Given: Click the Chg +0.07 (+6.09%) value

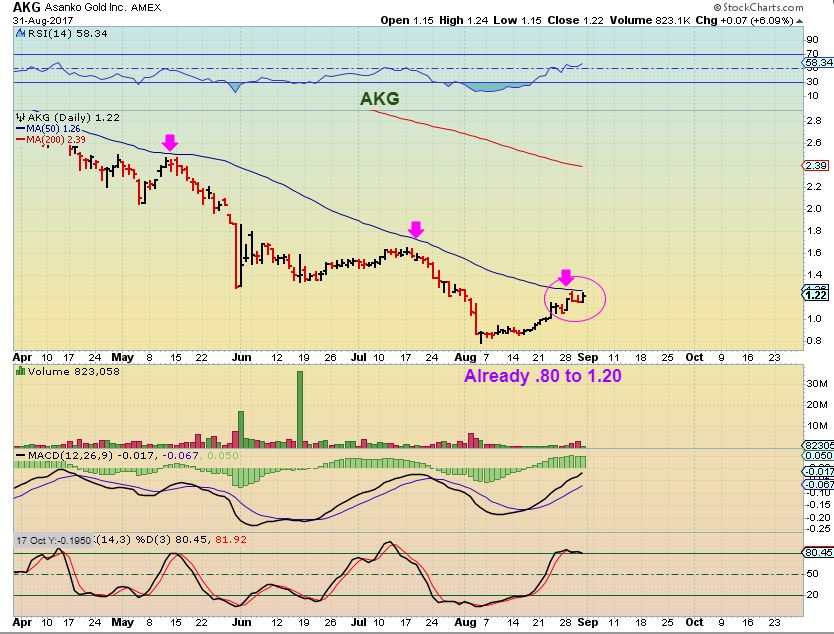Looking at the screenshot, I should tap(745, 21).
